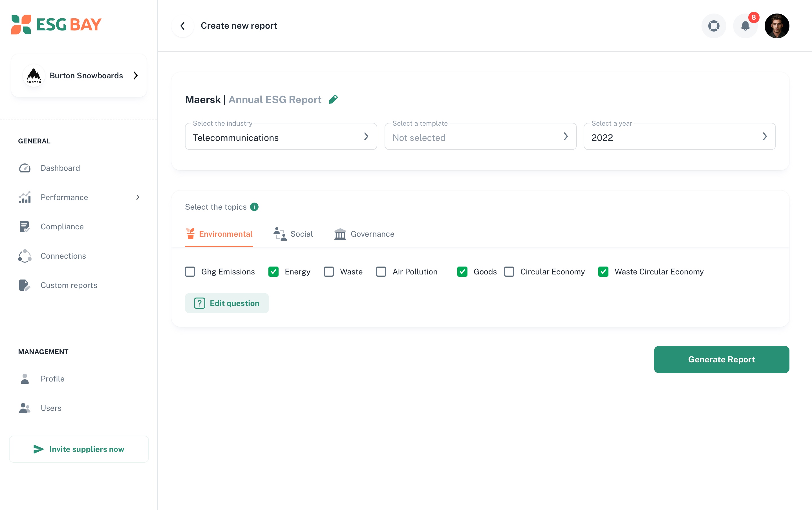The width and height of the screenshot is (812, 510).
Task: Click the Annual ESG Report title
Action: tap(275, 99)
